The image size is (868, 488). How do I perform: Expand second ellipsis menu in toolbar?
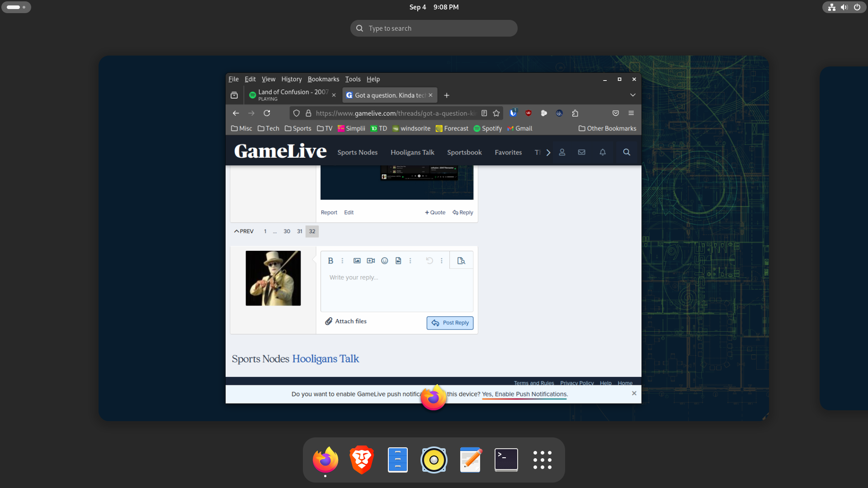(x=411, y=260)
